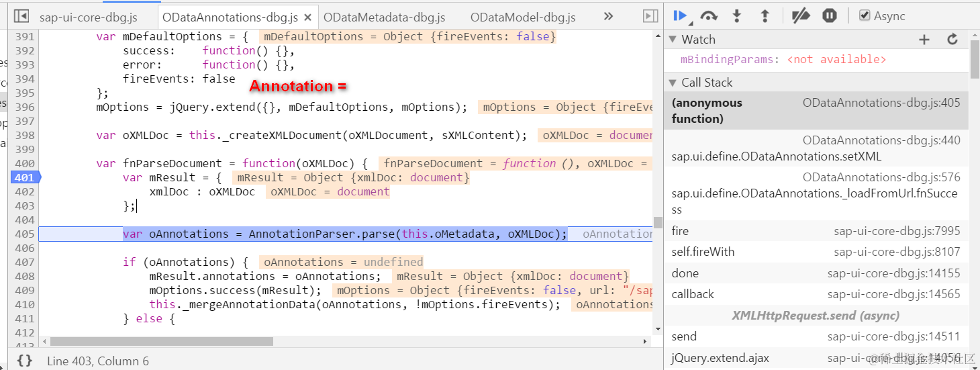Select the done stack frame
The width and height of the screenshot is (980, 370).
point(816,273)
